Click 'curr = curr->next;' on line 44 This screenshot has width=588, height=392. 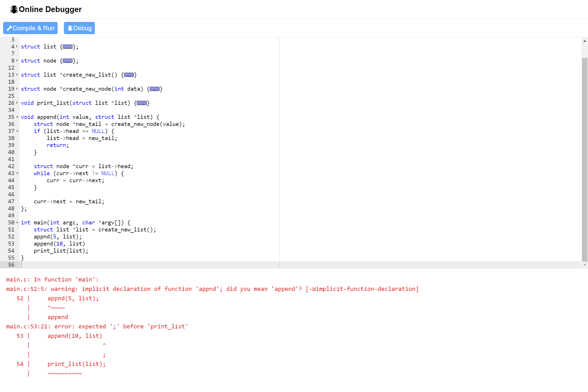[x=76, y=180]
